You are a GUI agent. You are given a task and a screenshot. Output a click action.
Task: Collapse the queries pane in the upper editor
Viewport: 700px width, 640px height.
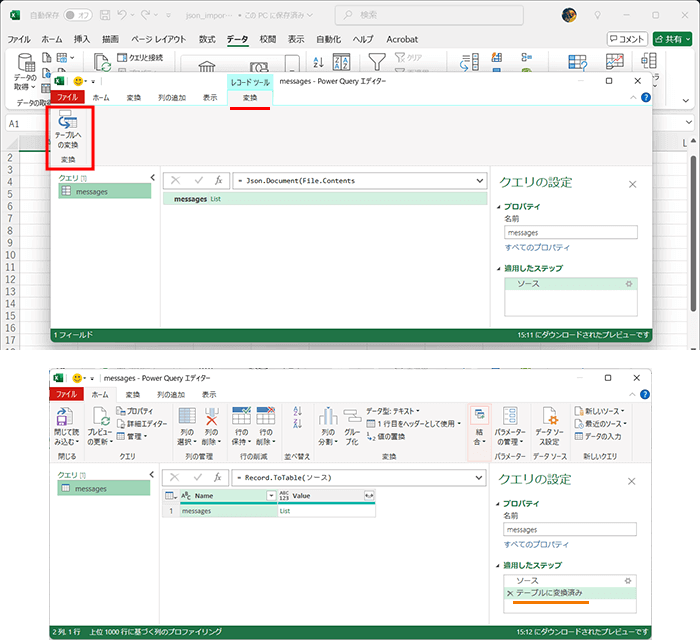pyautogui.click(x=152, y=178)
